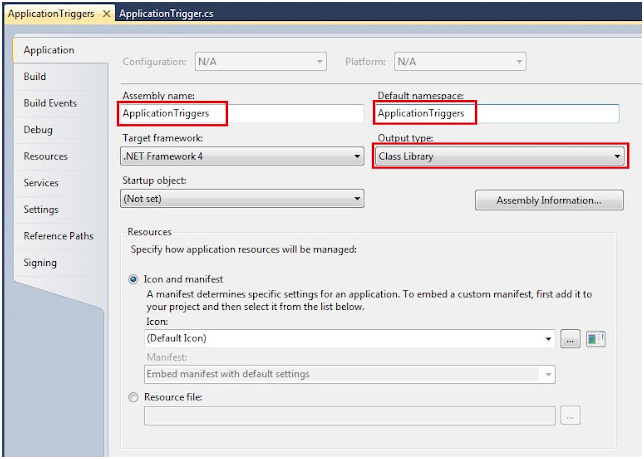Click the Assembly name text field

tap(241, 114)
